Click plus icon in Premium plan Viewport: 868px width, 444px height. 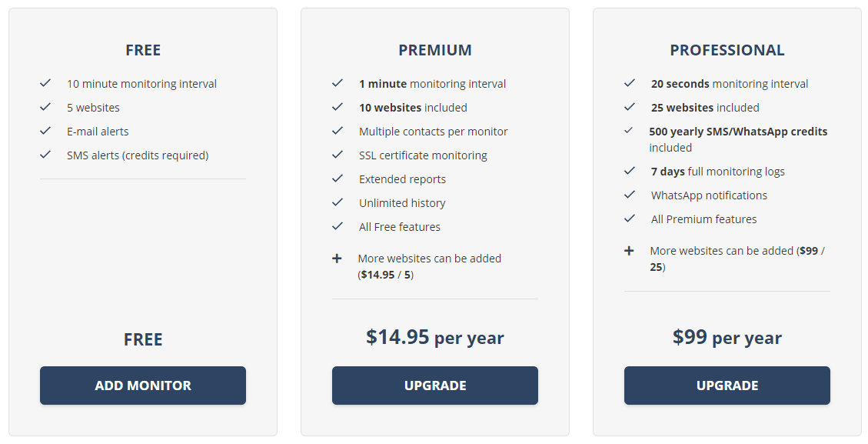pos(337,259)
